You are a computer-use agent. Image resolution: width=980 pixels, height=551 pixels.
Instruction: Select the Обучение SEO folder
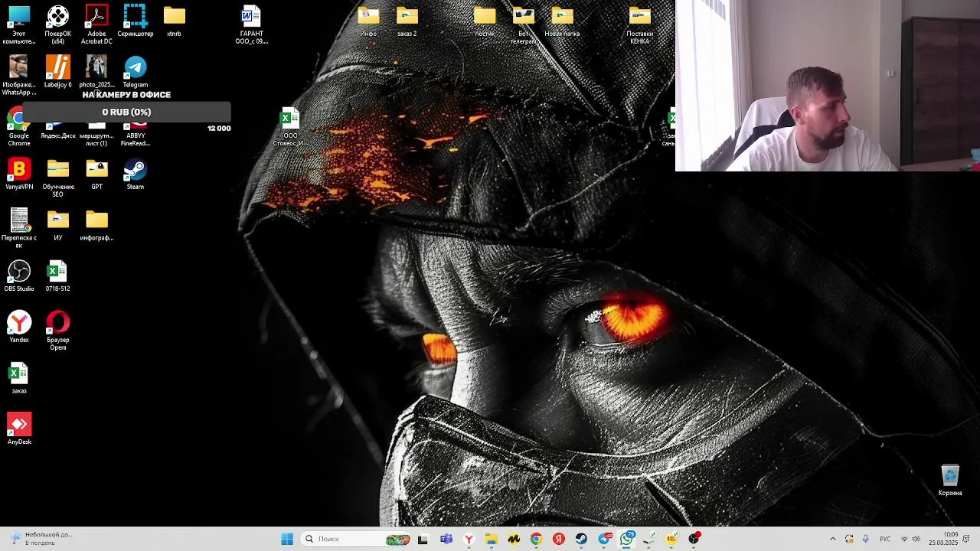click(x=58, y=178)
